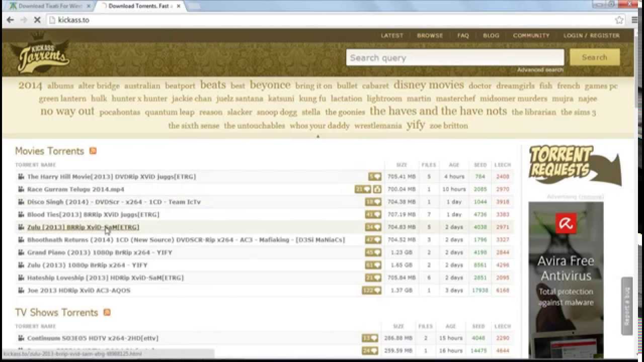Open the Movies Torrents heading

[49, 151]
